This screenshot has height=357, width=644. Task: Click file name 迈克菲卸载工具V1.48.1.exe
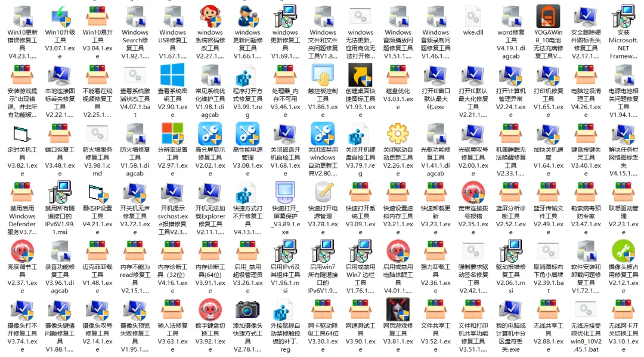(97, 279)
